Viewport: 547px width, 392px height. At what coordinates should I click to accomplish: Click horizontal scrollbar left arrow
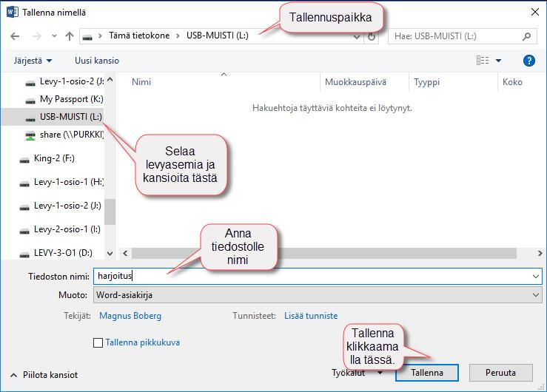[x=125, y=253]
